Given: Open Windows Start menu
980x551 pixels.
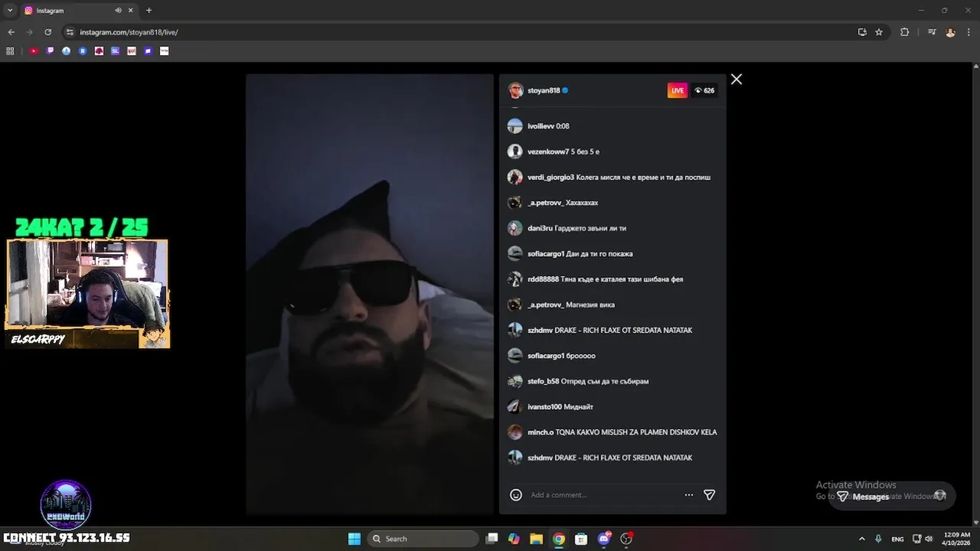Looking at the screenshot, I should [354, 539].
